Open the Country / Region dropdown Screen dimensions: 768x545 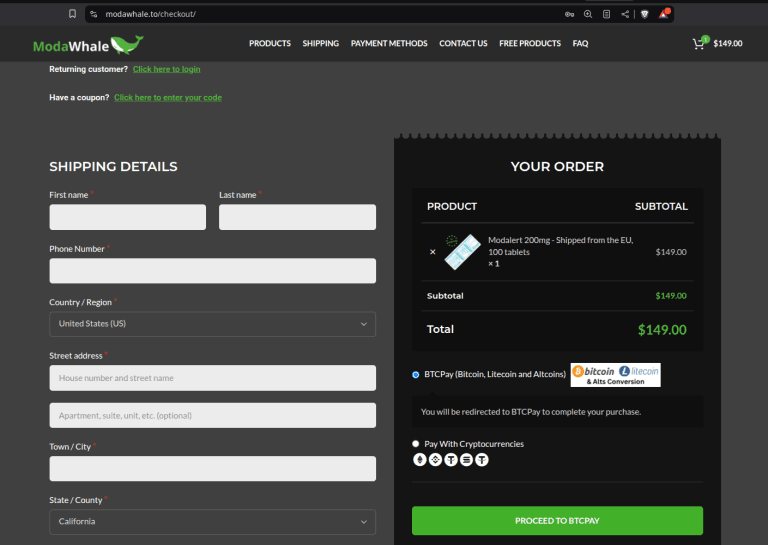(213, 324)
